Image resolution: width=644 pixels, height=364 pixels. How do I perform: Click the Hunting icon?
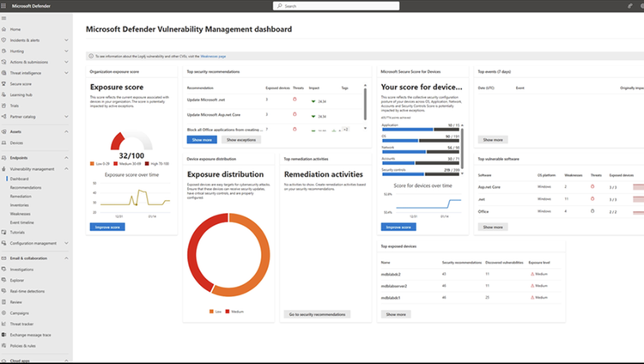pyautogui.click(x=3, y=51)
